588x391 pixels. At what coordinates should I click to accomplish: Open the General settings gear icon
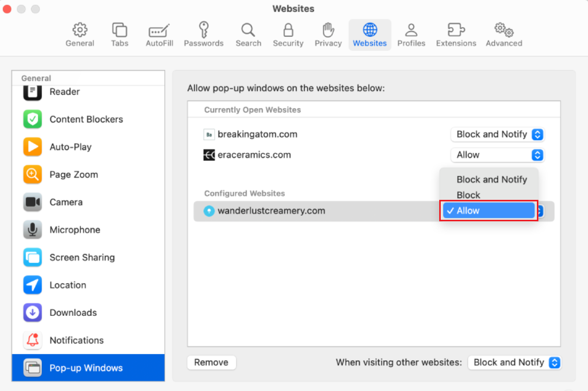click(x=80, y=30)
